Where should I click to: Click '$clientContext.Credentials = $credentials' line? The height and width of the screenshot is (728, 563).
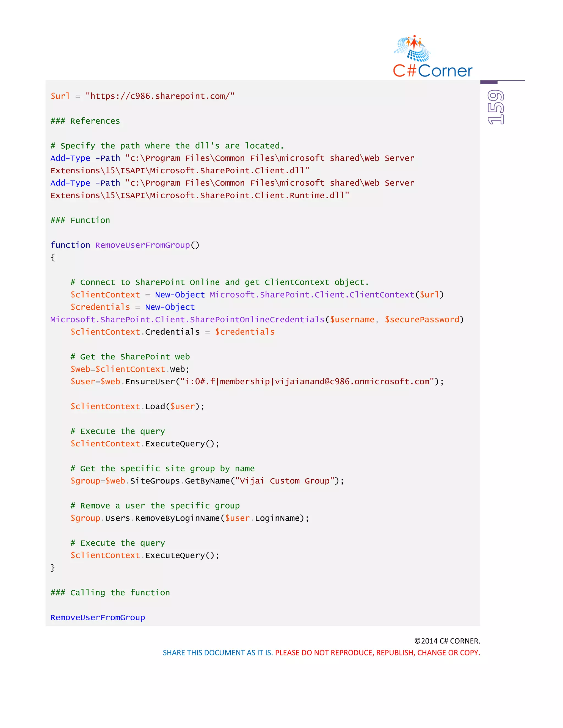pyautogui.click(x=172, y=332)
